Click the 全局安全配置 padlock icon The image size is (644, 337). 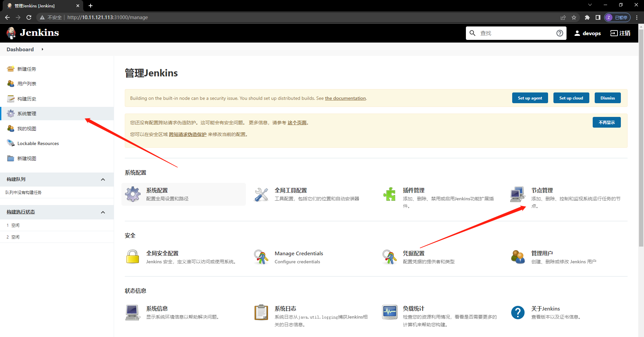point(133,257)
